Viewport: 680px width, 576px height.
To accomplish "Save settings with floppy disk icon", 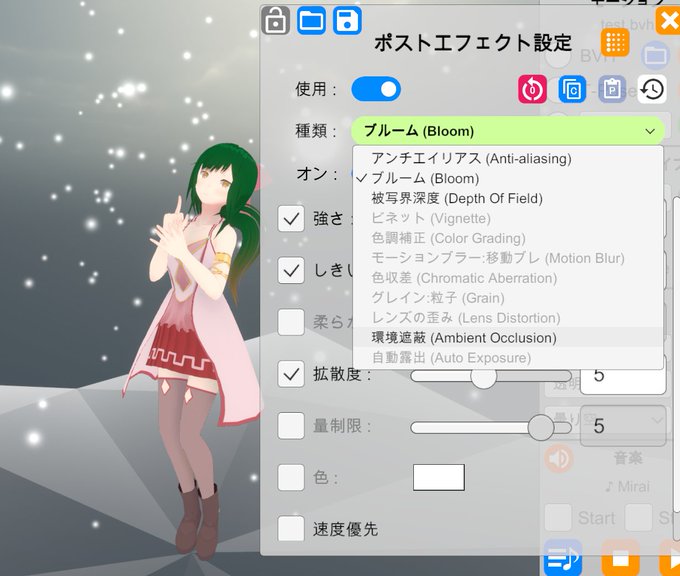I will point(347,20).
